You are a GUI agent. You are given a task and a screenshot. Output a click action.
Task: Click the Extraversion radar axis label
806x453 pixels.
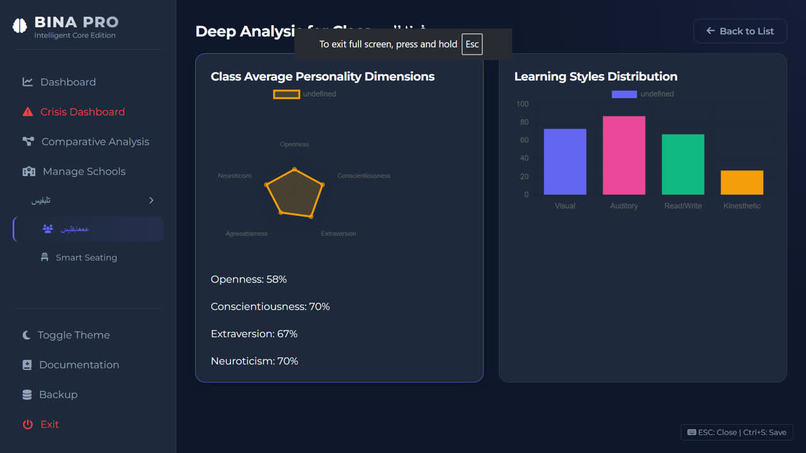click(338, 233)
